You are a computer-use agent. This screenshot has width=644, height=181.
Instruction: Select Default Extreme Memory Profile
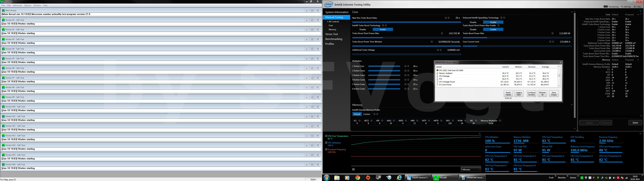(x=357, y=114)
